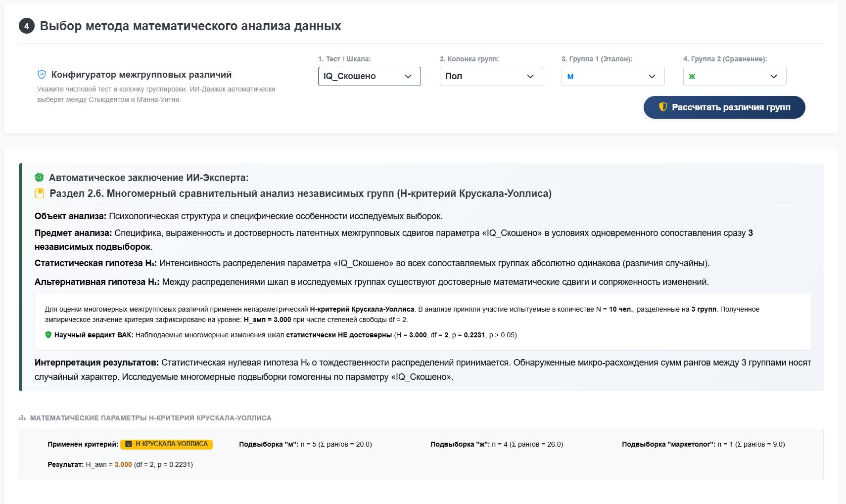Click the Альтернативная гипотеза H₁ label
This screenshot has height=504, width=846.
click(x=97, y=282)
